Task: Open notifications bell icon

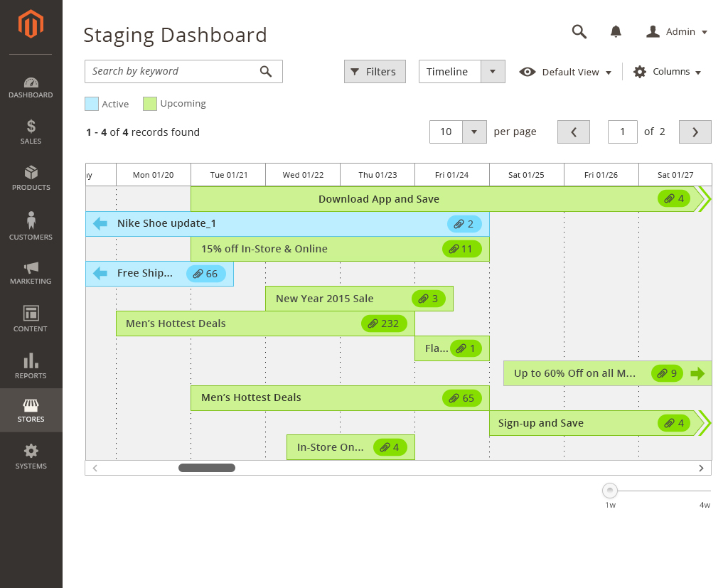Action: [616, 31]
